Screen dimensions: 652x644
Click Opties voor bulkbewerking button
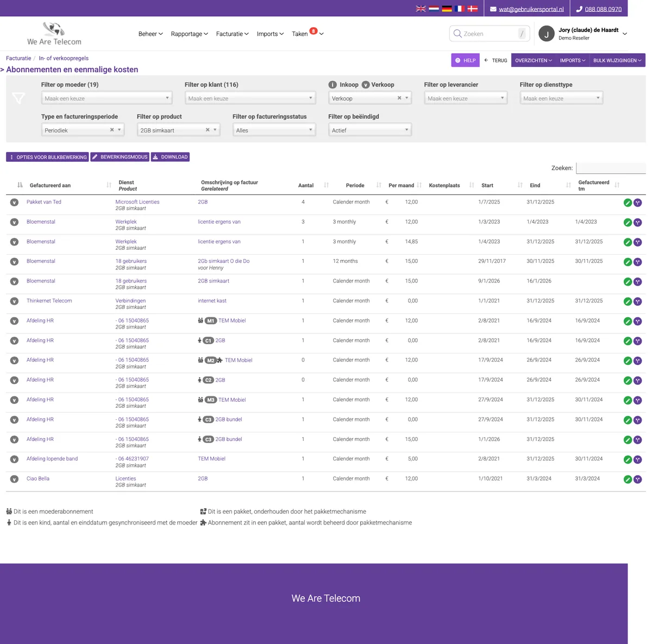pyautogui.click(x=47, y=157)
